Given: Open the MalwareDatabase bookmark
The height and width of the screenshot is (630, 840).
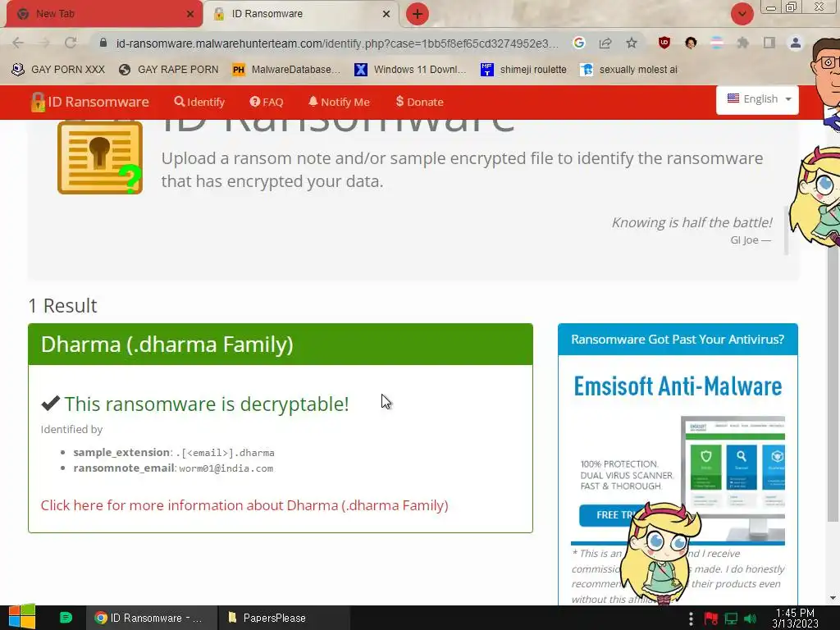Looking at the screenshot, I should click(286, 70).
